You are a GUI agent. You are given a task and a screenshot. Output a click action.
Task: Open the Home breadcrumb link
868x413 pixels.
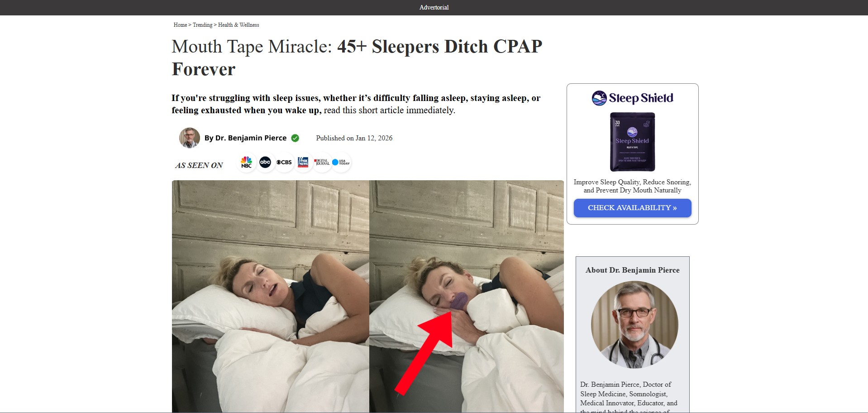(x=180, y=25)
